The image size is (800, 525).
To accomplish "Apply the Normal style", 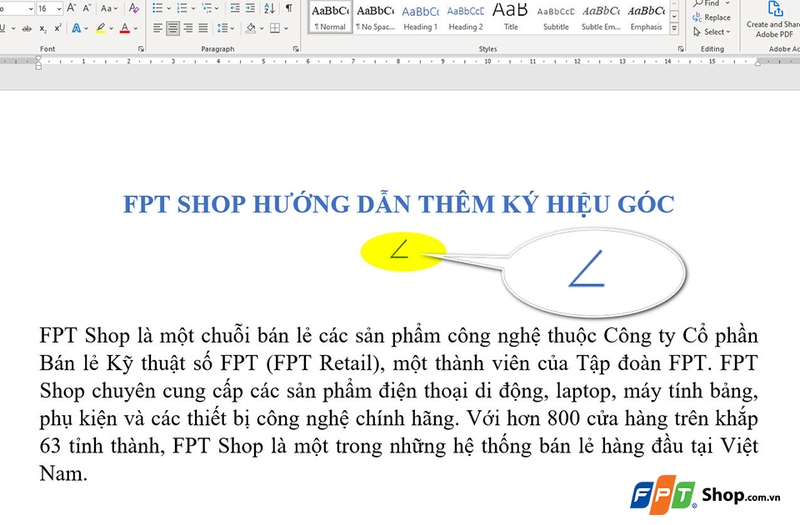I will click(x=330, y=17).
